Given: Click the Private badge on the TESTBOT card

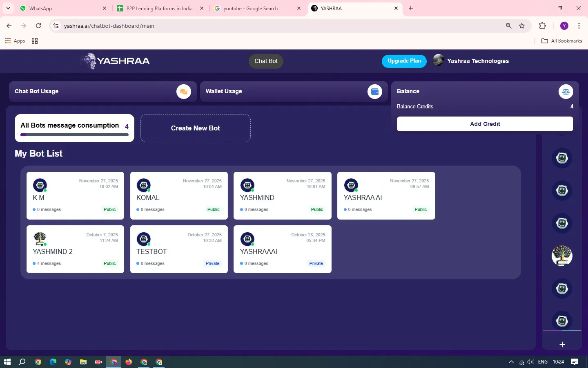Looking at the screenshot, I should (213, 263).
